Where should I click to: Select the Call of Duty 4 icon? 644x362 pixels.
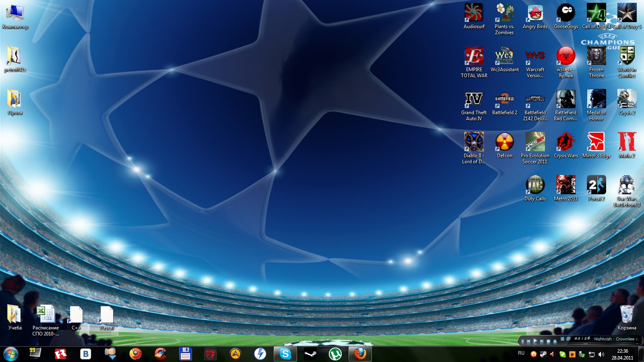pos(597,16)
